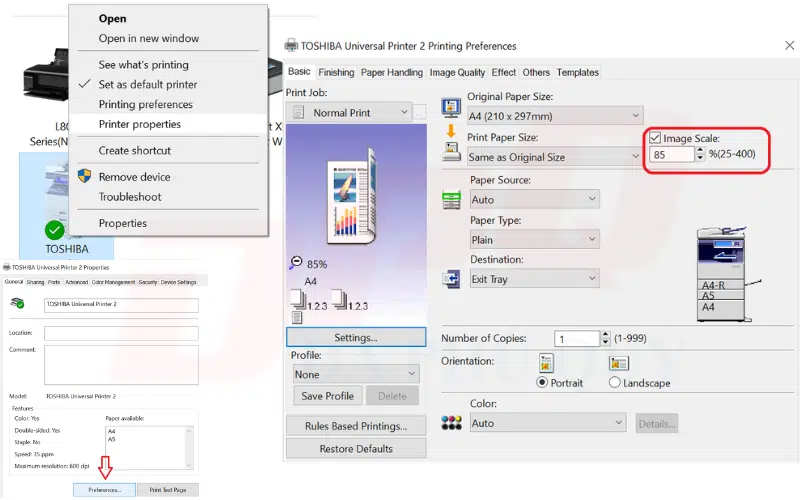800x500 pixels.
Task: Select the Portrait radio button
Action: [x=542, y=383]
